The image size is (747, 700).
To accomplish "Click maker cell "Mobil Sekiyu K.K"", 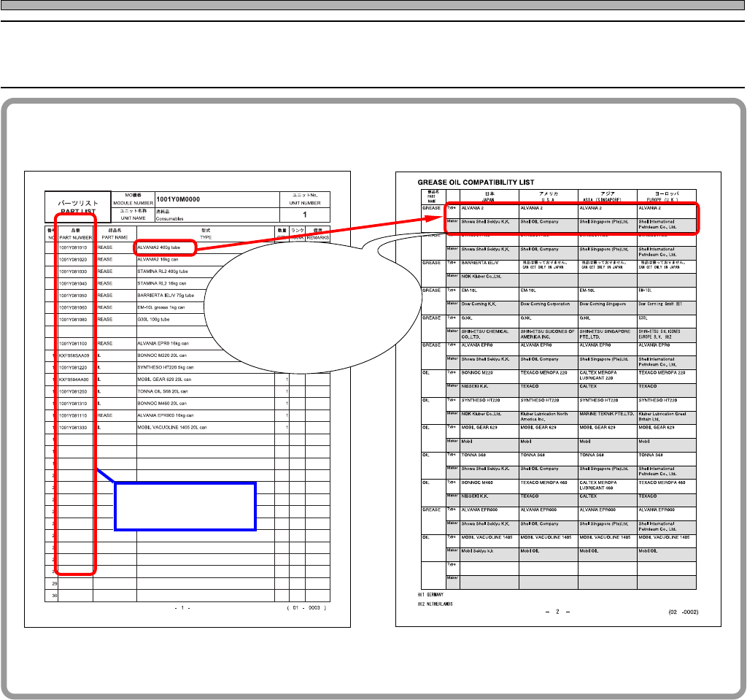I will tap(477, 551).
